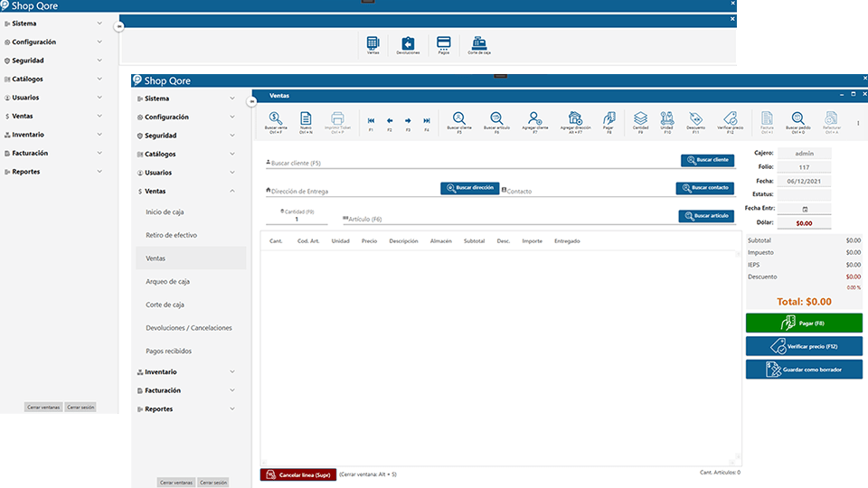Click the green Pagar (F8) button
This screenshot has height=488, width=868.
804,324
